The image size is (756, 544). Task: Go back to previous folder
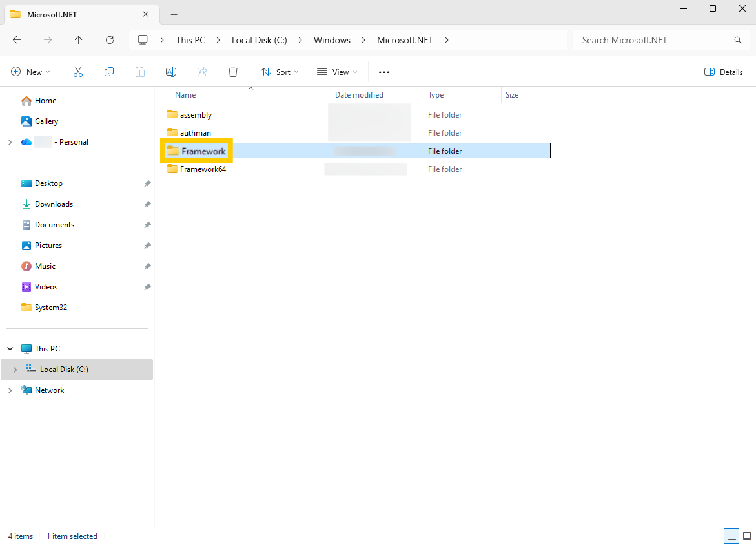(17, 40)
